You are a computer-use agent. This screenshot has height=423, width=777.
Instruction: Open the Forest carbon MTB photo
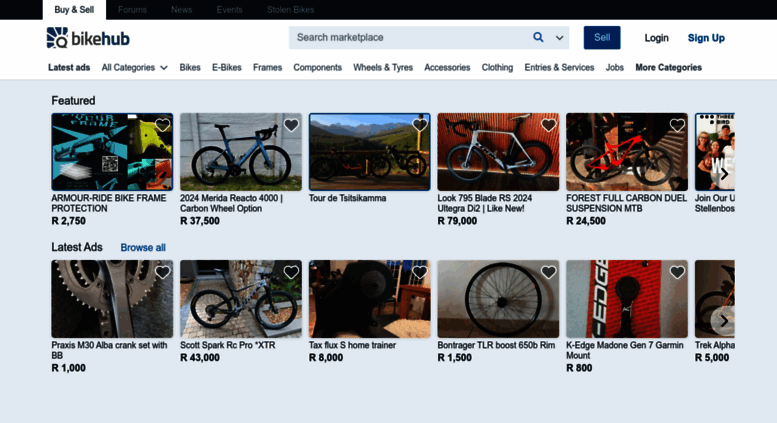coord(627,152)
